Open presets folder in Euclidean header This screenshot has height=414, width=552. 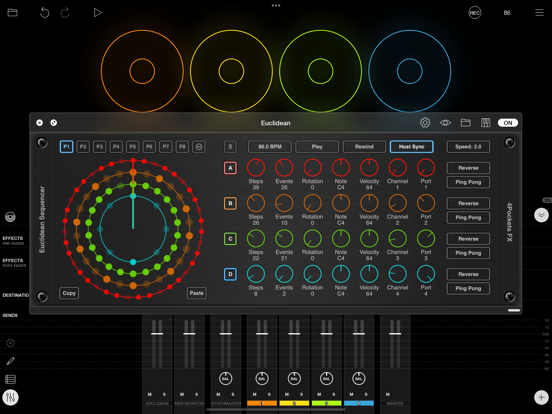465,123
